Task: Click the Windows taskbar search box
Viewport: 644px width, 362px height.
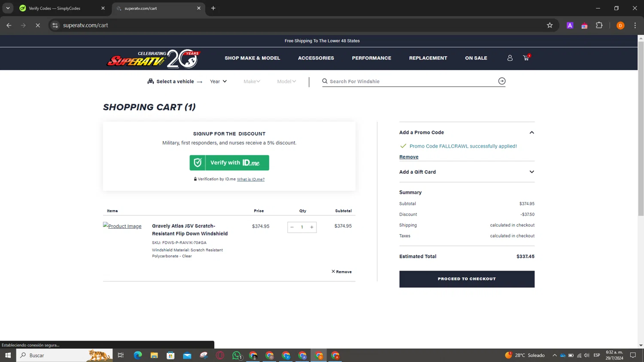Action: click(64, 355)
